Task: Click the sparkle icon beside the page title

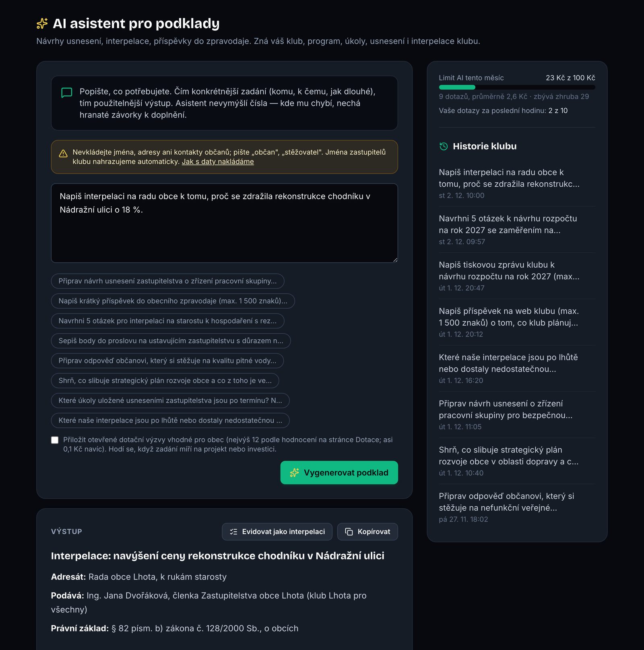Action: pyautogui.click(x=42, y=23)
